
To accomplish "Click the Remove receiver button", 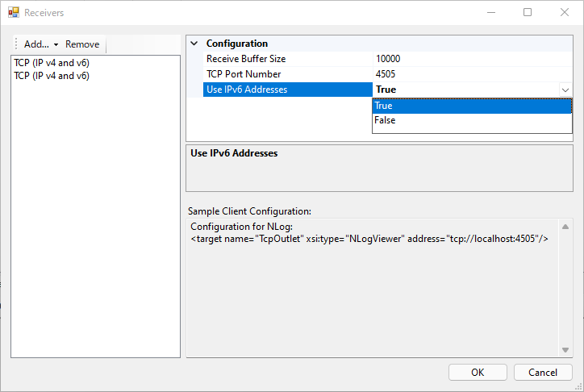I will 82,44.
